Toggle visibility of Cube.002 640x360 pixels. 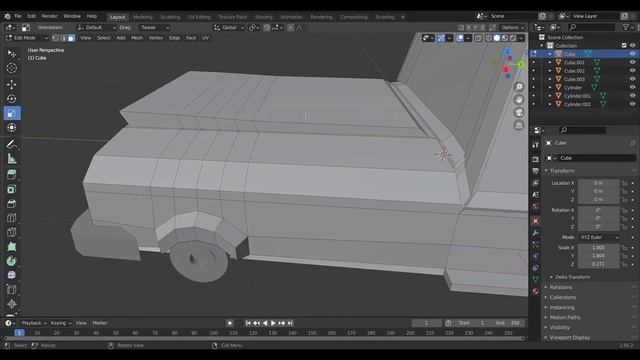pos(632,71)
